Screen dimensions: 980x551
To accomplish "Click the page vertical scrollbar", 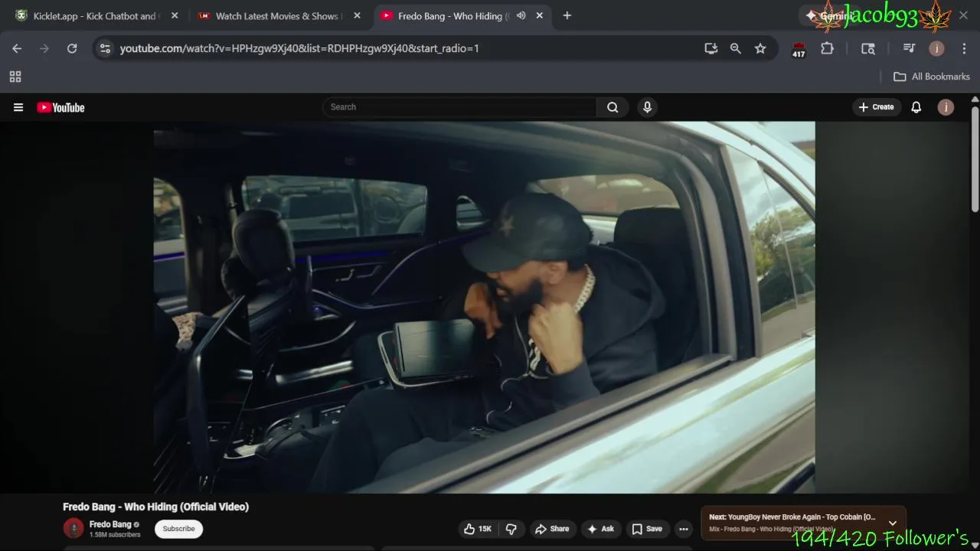I will pyautogui.click(x=975, y=159).
